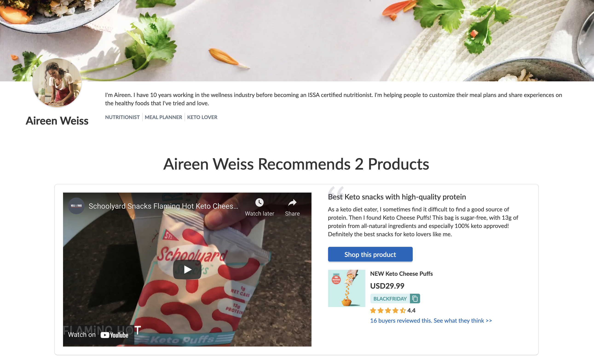Click the Watch later clock icon
Screen dimensions: 594x364
[260, 202]
